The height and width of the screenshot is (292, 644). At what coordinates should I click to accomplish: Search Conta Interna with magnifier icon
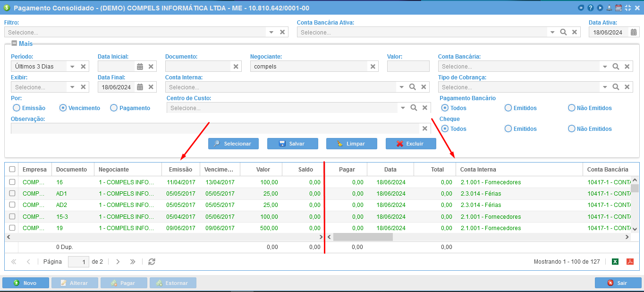click(x=412, y=87)
